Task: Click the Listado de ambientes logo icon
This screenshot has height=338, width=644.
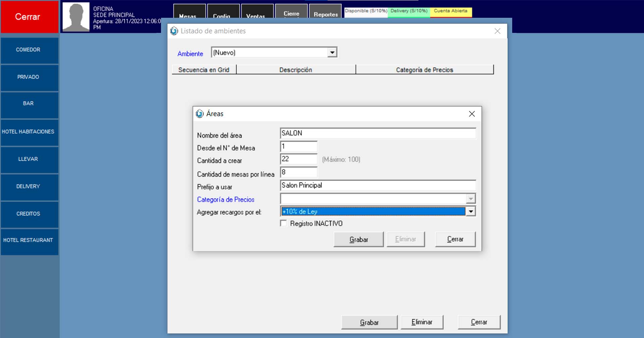Action: click(174, 31)
